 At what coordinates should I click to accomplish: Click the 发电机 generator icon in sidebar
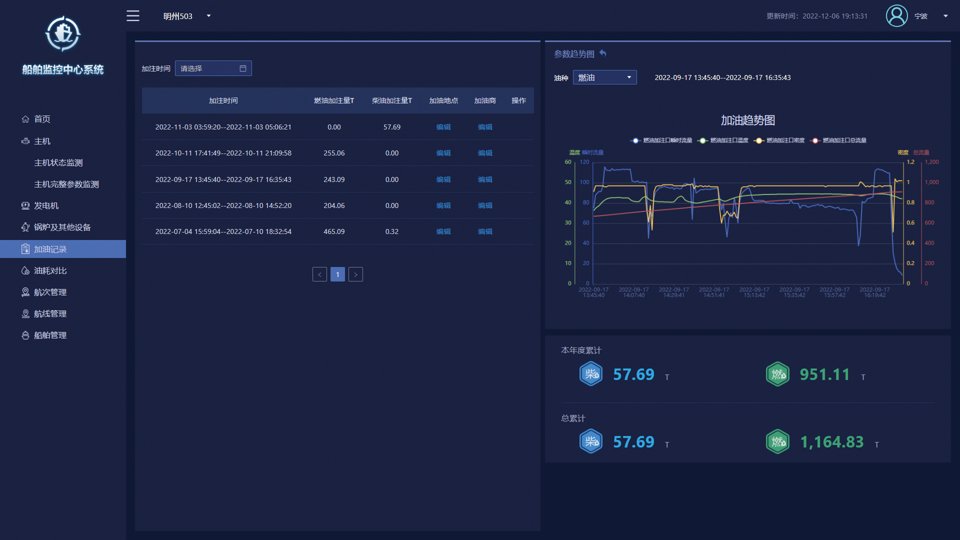[x=25, y=206]
